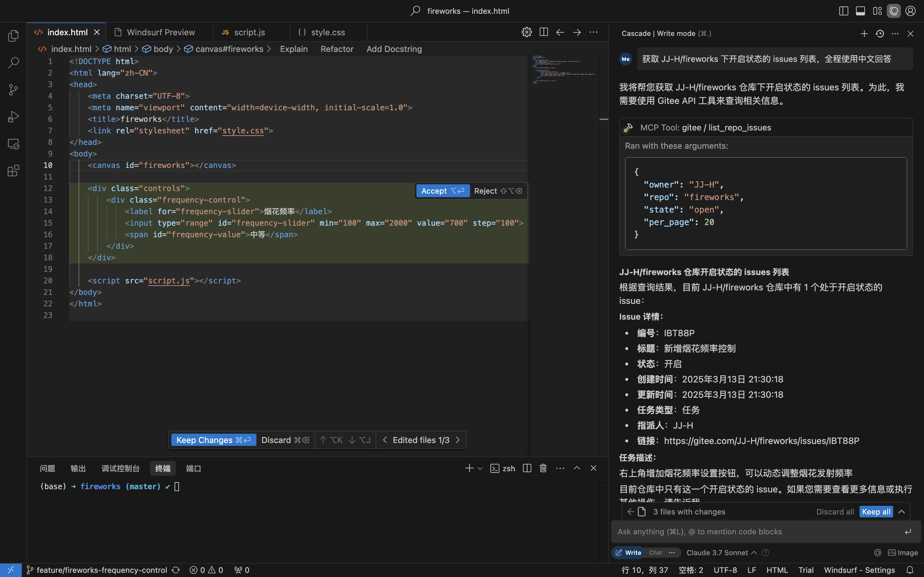Switch to the script.js tab
924x577 pixels.
(251, 32)
